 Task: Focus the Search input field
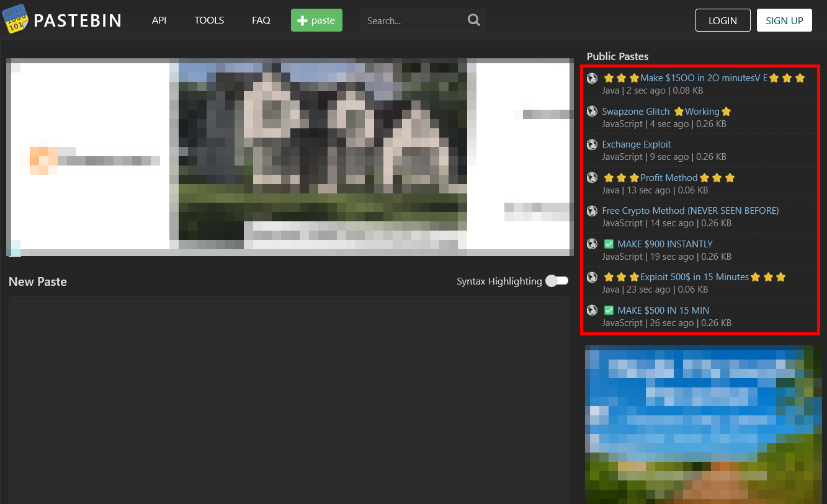pyautogui.click(x=413, y=20)
